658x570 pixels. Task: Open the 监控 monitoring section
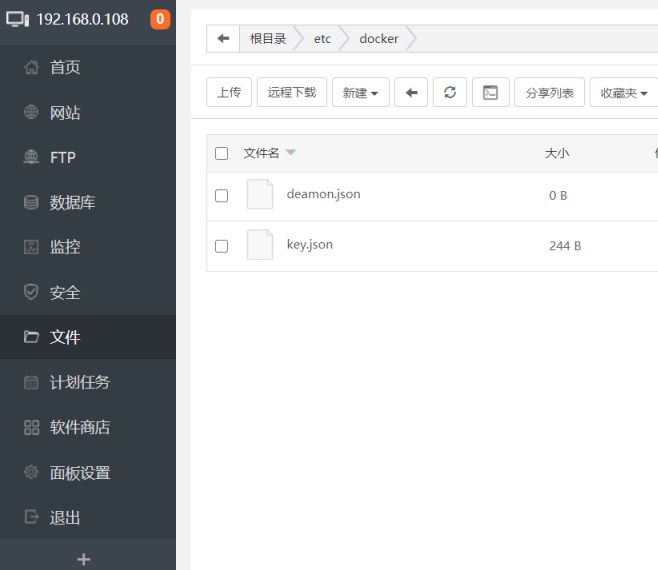point(88,247)
